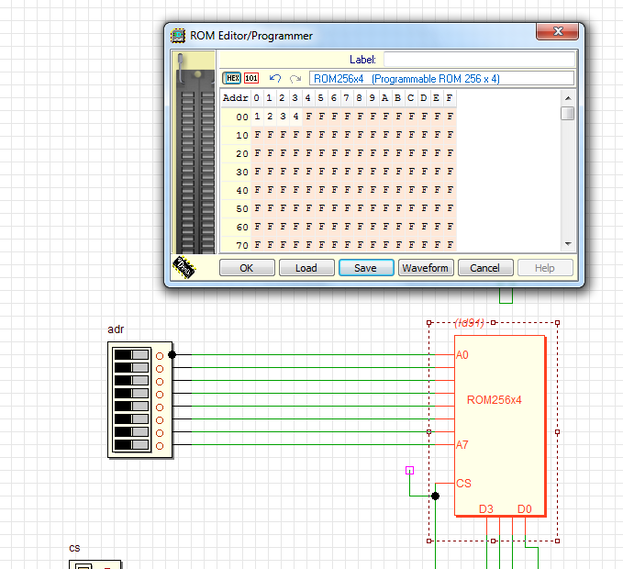This screenshot has width=623, height=569.
Task: Click the Save button
Action: click(x=365, y=268)
